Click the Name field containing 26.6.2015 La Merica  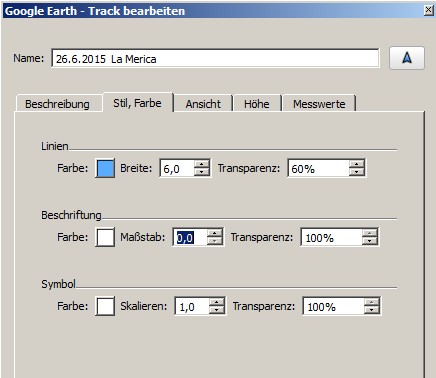click(x=215, y=59)
